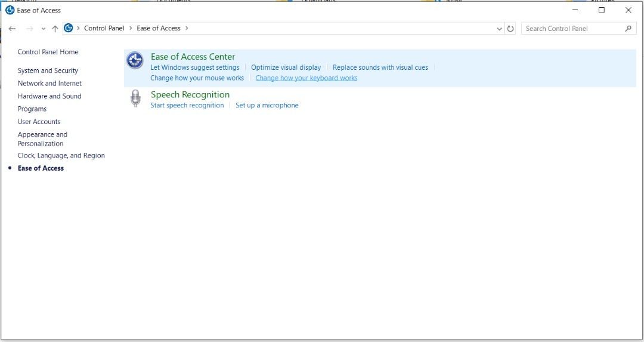Select Ease of Access in sidebar
The image size is (644, 342).
[x=41, y=168]
